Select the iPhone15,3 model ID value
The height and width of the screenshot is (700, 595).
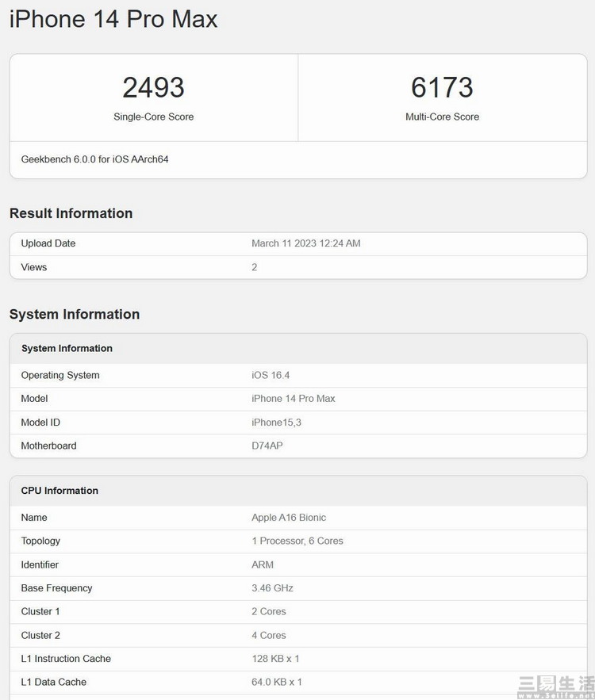pyautogui.click(x=276, y=422)
